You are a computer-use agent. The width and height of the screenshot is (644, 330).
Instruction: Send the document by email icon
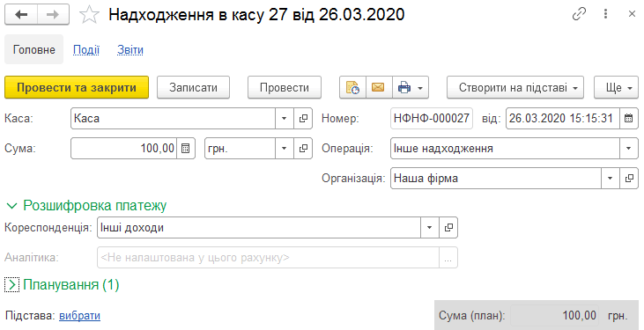pos(379,87)
